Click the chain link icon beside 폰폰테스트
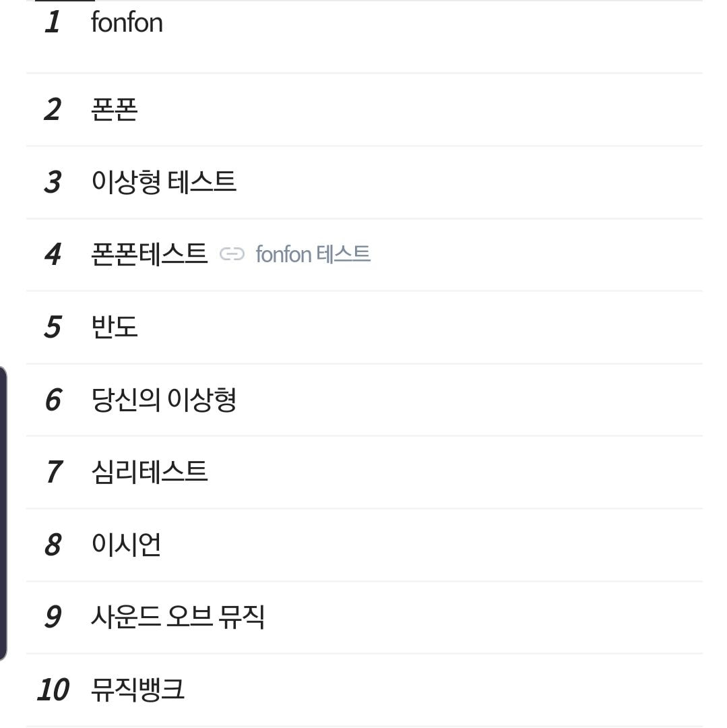Screen dimensions: 727x728 232,254
